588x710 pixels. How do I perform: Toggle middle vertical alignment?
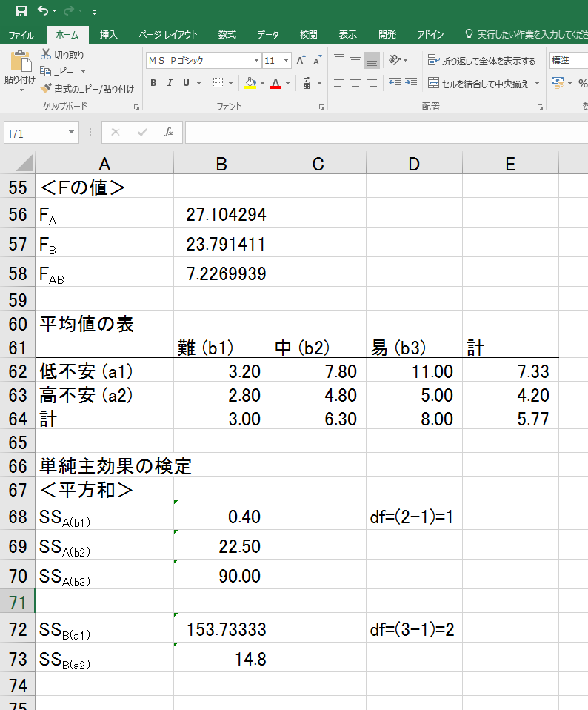(355, 60)
